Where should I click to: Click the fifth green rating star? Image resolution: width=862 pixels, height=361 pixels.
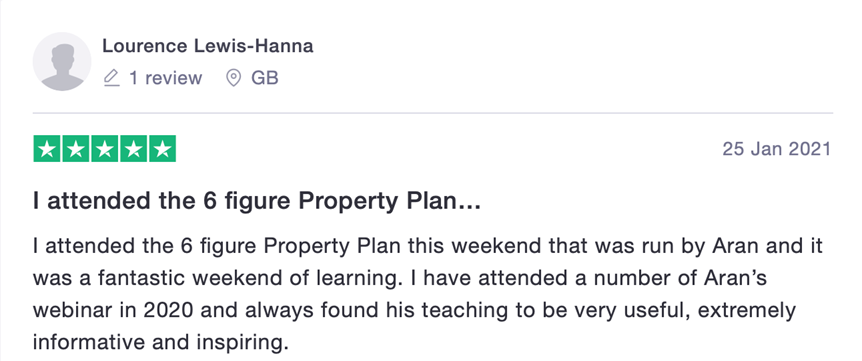pos(162,149)
